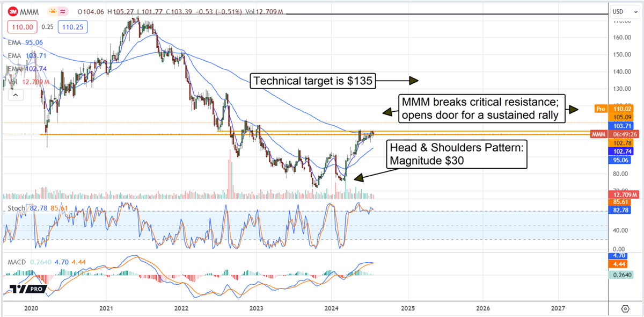Click the 3M company logo icon
Viewport: 644px width, 317px height.
pyautogui.click(x=12, y=11)
